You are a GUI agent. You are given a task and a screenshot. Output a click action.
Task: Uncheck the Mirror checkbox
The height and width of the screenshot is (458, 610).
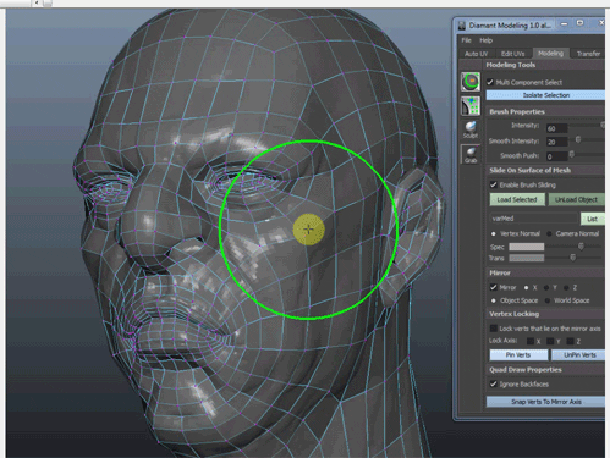click(492, 287)
